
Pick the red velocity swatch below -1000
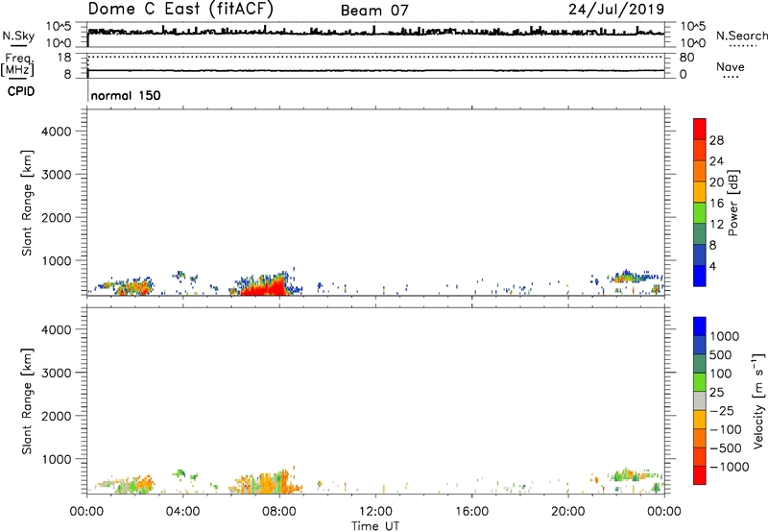coord(700,475)
